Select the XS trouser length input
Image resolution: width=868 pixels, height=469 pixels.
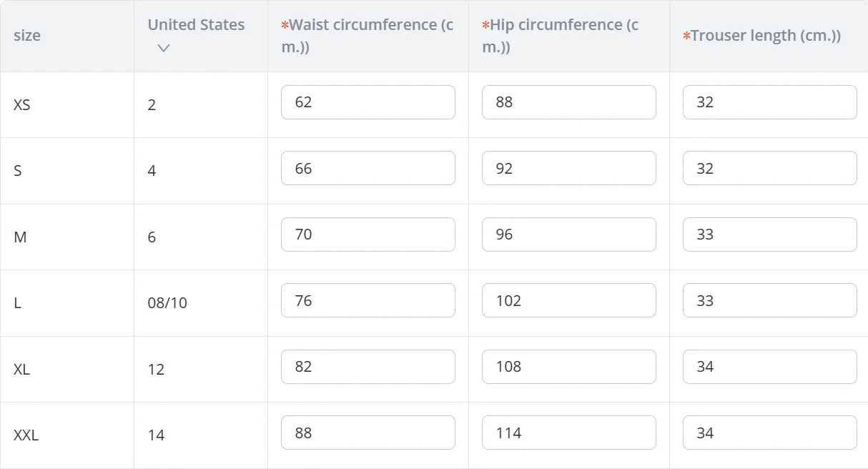(769, 102)
